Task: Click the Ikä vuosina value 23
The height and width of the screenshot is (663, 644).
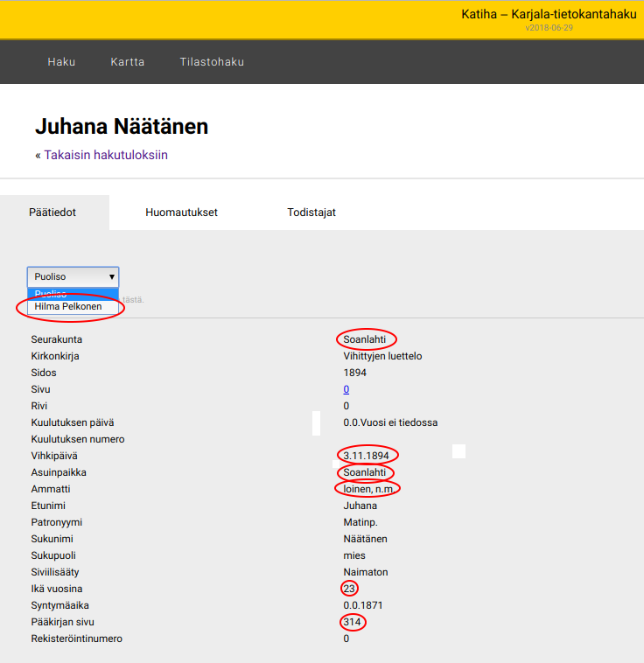Action: (x=350, y=589)
